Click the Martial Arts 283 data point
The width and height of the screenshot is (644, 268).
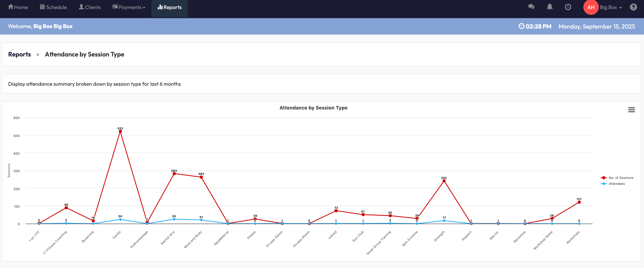point(174,174)
